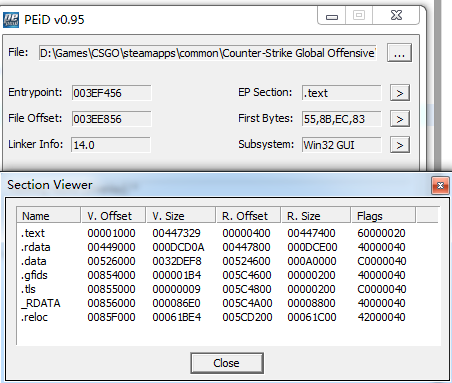Click the Close button in Section Viewer

tap(227, 363)
